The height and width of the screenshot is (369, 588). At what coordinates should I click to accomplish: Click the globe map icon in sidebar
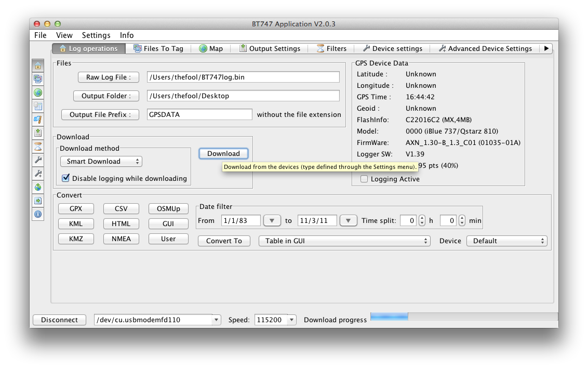38,93
